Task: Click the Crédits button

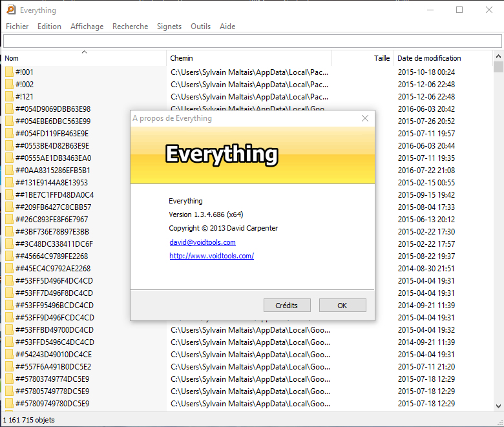Action: [287, 305]
